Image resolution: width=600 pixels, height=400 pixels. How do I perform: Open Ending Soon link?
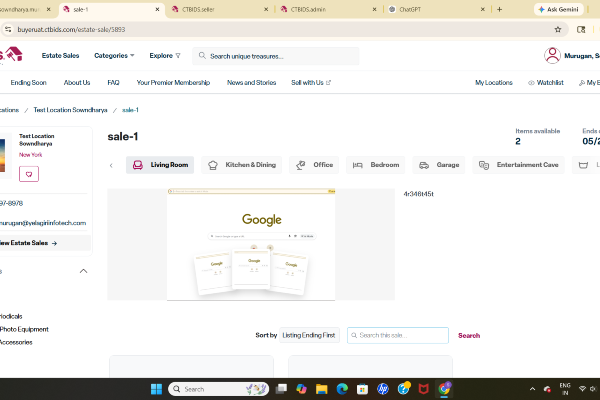point(28,83)
